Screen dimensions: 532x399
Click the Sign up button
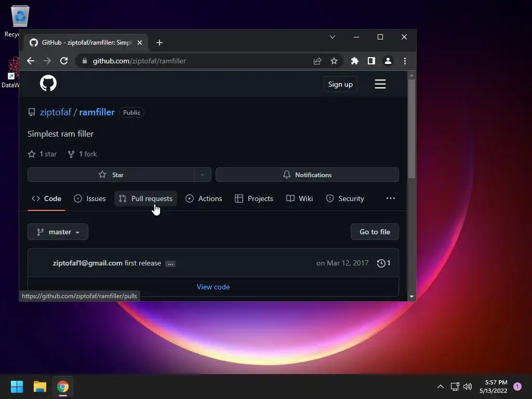click(x=340, y=85)
